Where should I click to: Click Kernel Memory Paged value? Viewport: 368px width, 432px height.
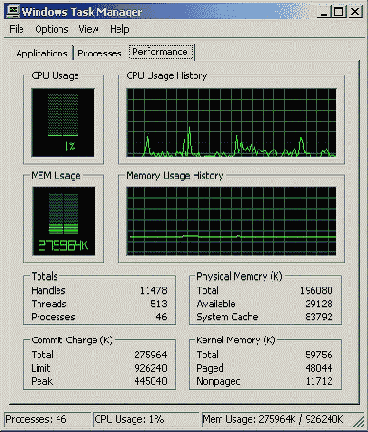pos(319,368)
